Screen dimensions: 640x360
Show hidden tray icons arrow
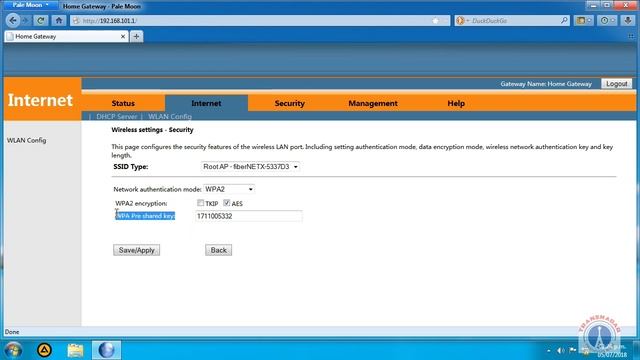549,350
